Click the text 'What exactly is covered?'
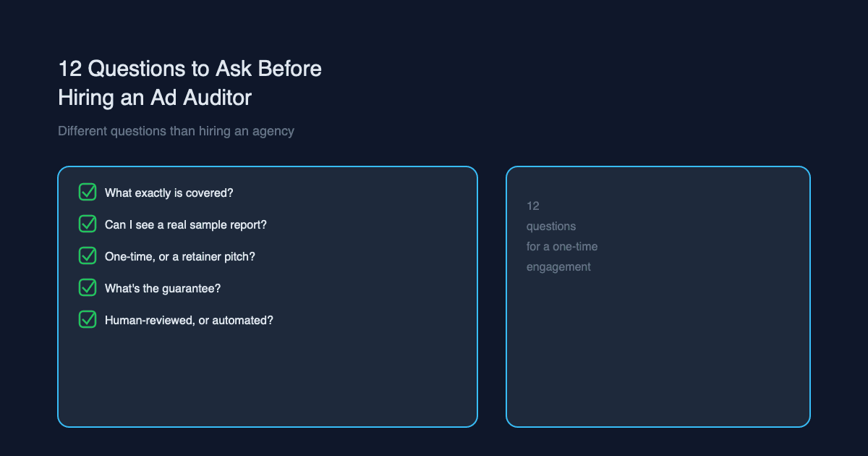The width and height of the screenshot is (868, 456). pos(169,193)
